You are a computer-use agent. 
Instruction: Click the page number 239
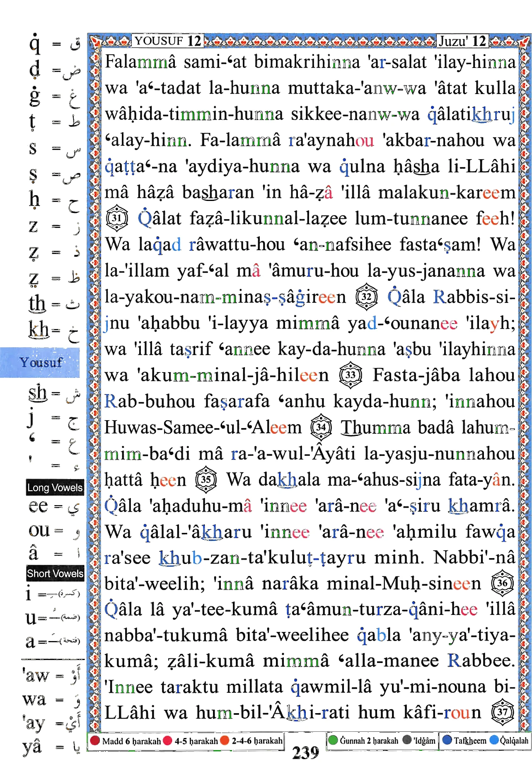(x=306, y=753)
